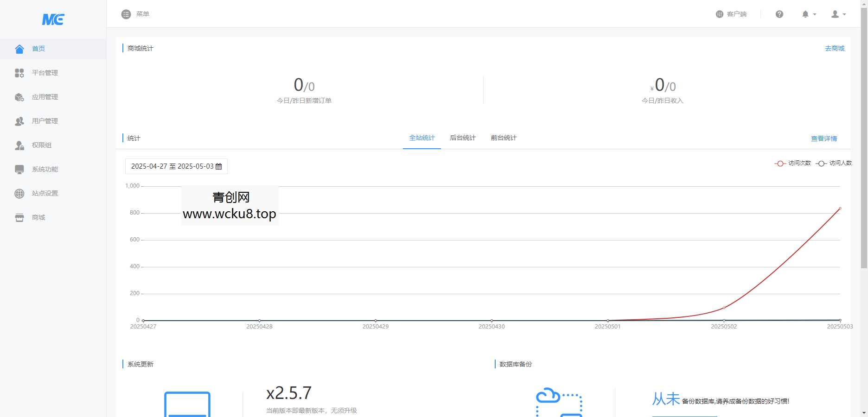
Task: Open platform management via its grid icon
Action: point(19,73)
